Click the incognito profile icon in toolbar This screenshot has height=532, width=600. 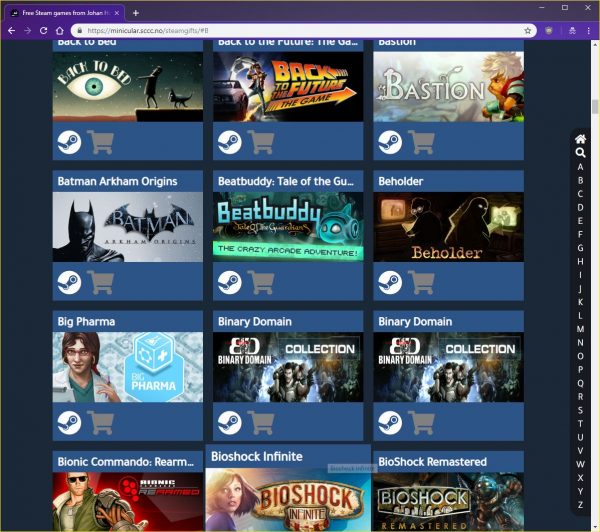pos(572,31)
